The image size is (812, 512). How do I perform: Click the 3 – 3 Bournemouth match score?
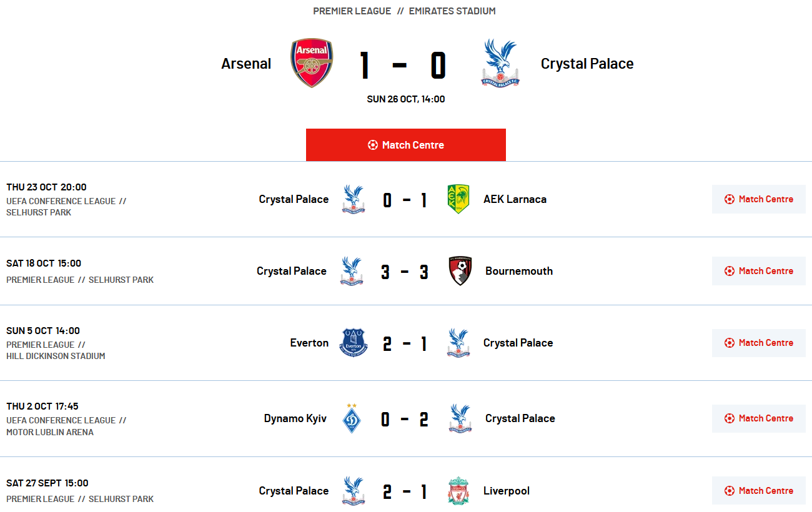(x=405, y=272)
